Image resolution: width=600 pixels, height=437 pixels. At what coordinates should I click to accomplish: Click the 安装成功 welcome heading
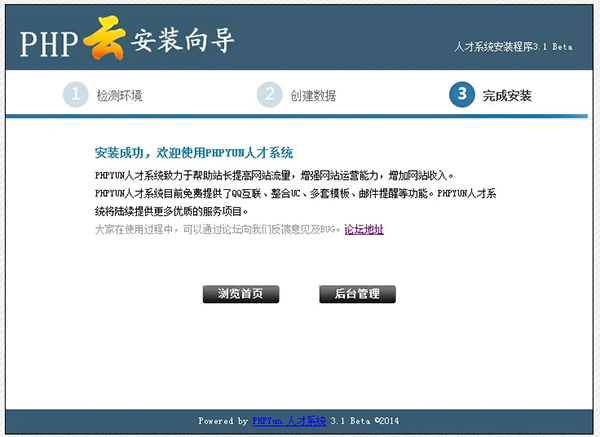194,153
